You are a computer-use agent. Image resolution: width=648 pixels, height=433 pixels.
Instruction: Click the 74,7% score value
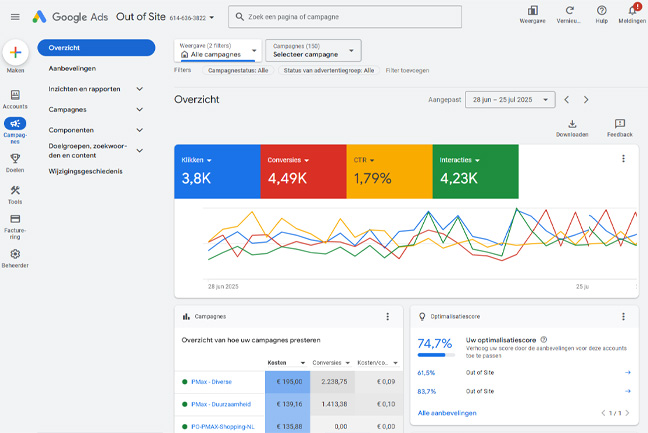(x=435, y=343)
